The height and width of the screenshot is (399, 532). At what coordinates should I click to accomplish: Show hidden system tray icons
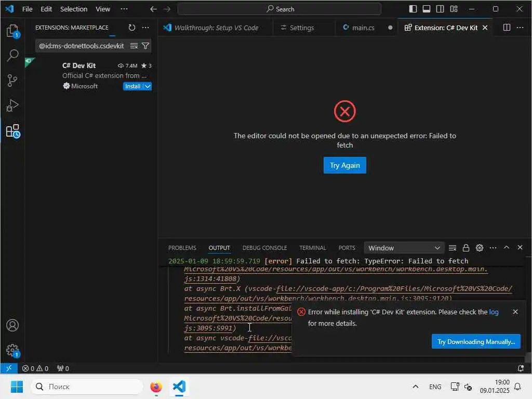tap(415, 387)
